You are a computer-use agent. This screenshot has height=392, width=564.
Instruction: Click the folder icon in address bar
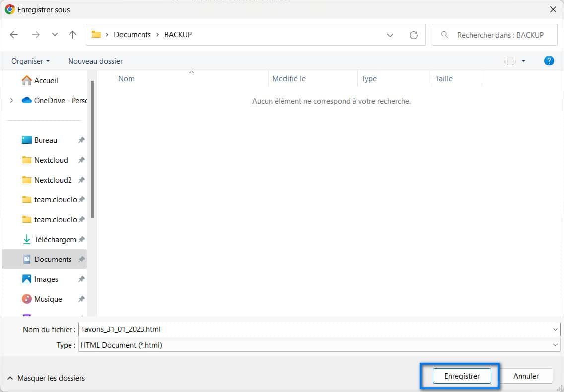tap(96, 35)
